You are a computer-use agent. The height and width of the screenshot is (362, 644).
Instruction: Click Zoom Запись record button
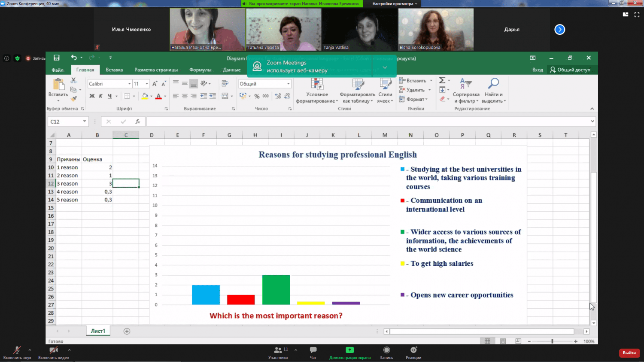(386, 353)
